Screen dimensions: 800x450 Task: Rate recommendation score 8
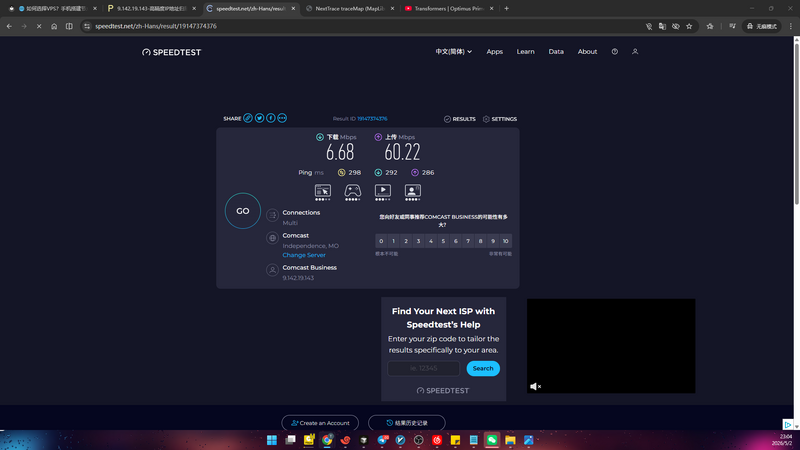481,241
